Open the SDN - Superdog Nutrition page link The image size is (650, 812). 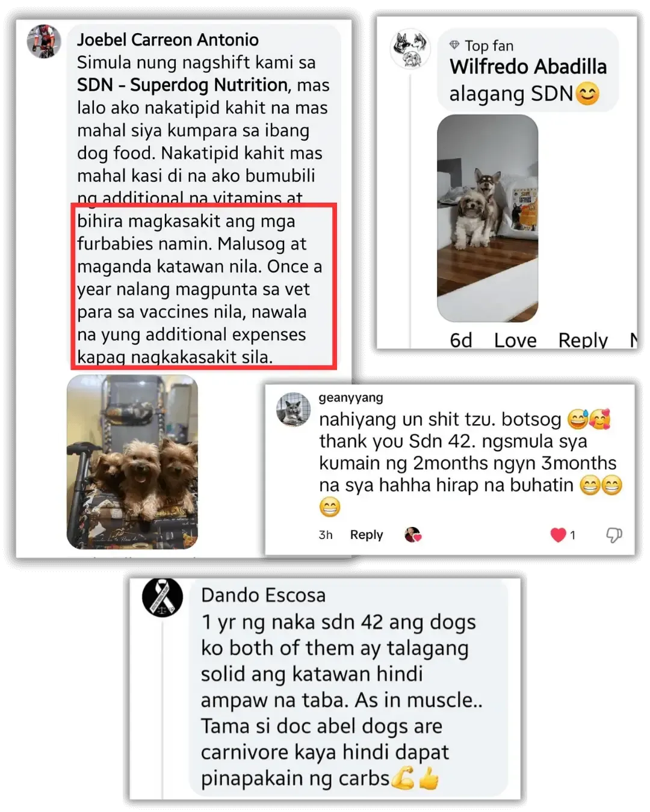tap(182, 85)
